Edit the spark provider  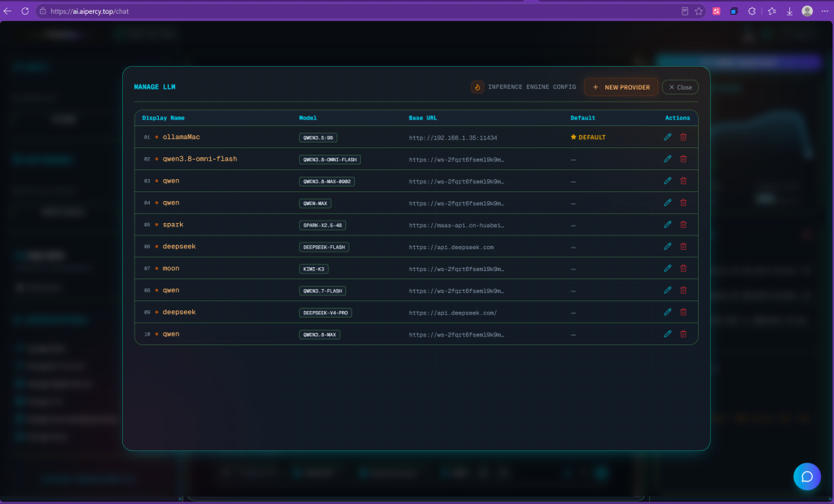tap(668, 225)
